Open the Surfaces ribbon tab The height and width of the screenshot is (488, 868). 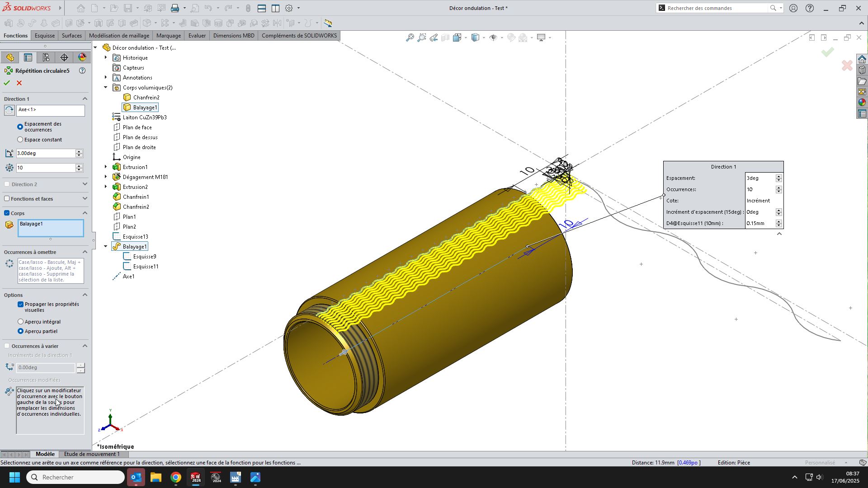coord(72,36)
